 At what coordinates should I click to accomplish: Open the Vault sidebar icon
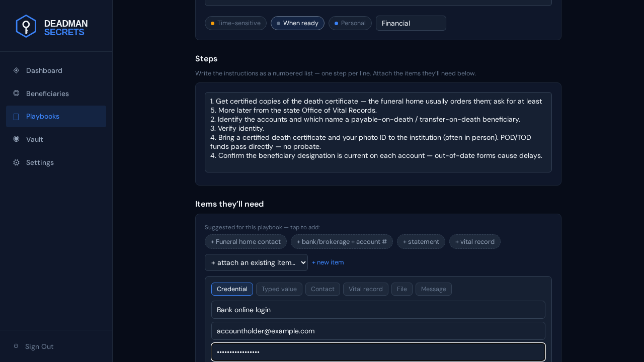coord(16,139)
